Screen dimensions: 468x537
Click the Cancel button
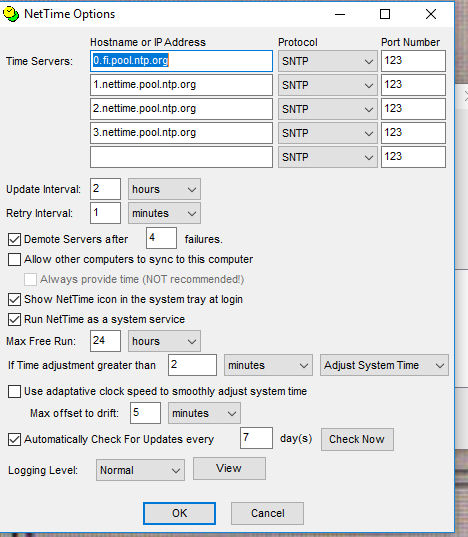pyautogui.click(x=267, y=513)
